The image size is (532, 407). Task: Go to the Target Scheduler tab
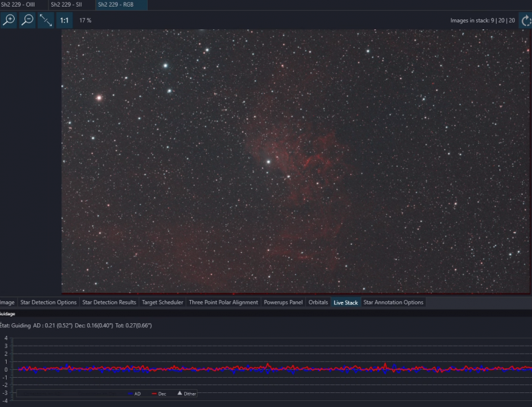tap(162, 302)
